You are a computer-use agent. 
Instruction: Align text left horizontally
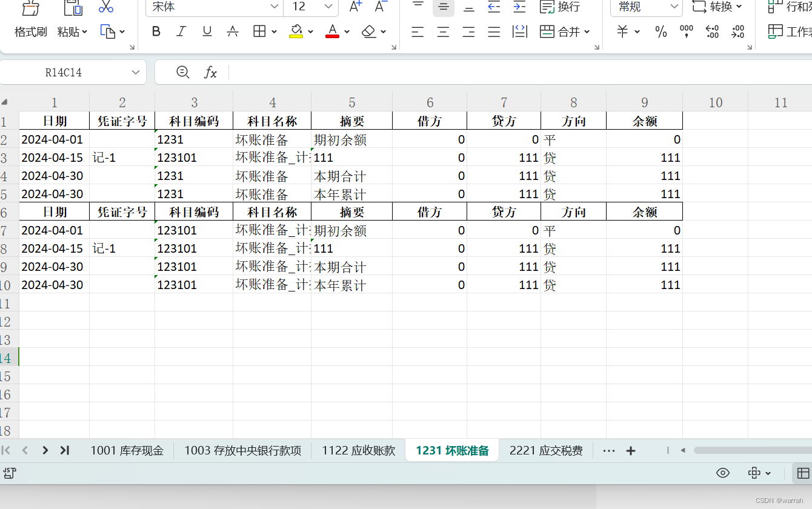418,32
